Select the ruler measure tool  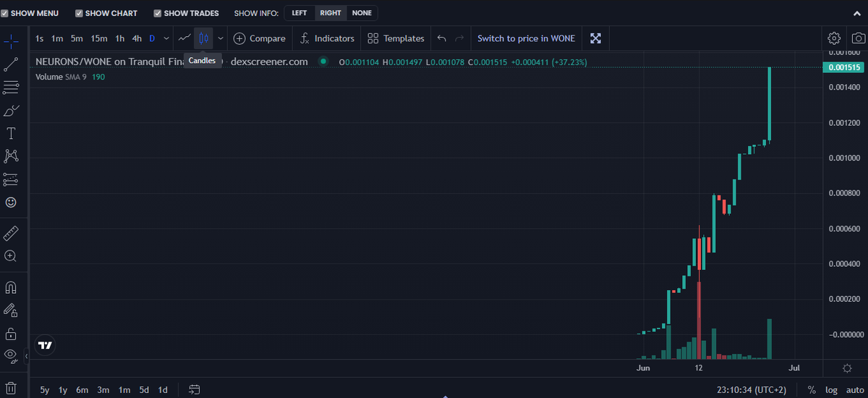[11, 233]
